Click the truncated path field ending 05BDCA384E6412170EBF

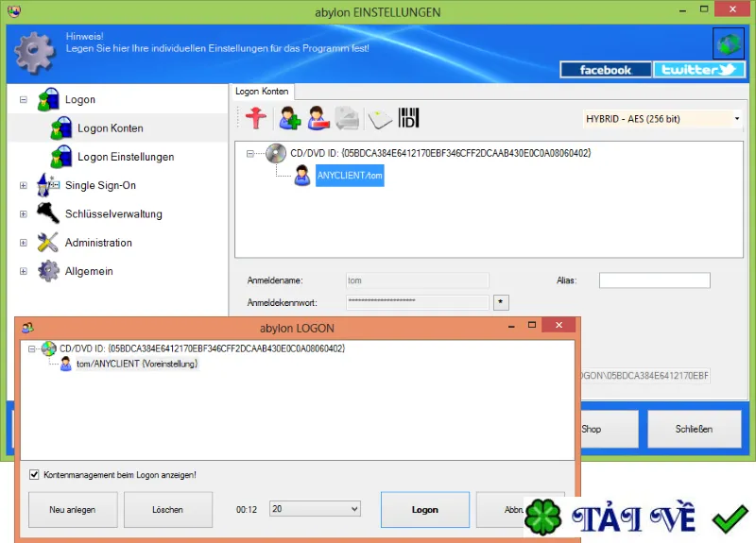pyautogui.click(x=645, y=376)
